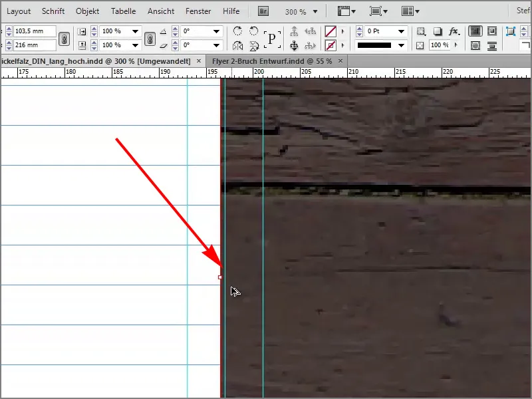Click the selected frame's left edge handle
532x399 pixels.
220,277
